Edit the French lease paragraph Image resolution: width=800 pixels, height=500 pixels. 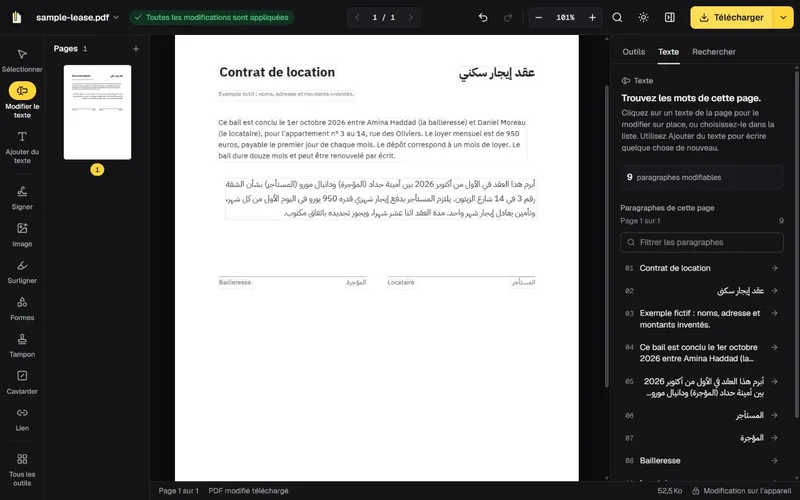pos(372,139)
